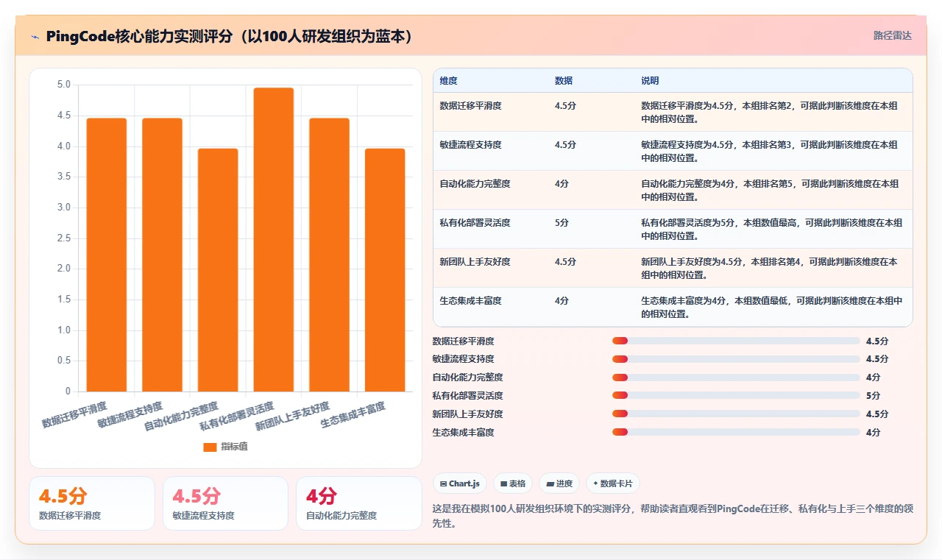
Task: Click the 数据迁移平滑度 bar in chart
Action: pyautogui.click(x=107, y=255)
